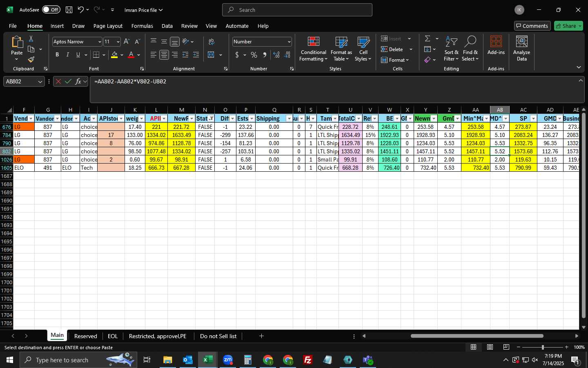Toggle Align Right button
Viewport: 588px width, 368px height.
175,55
